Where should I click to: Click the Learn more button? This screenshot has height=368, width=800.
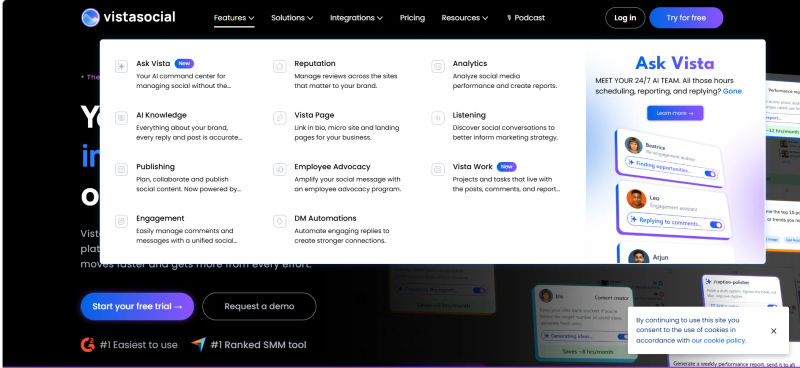click(675, 113)
